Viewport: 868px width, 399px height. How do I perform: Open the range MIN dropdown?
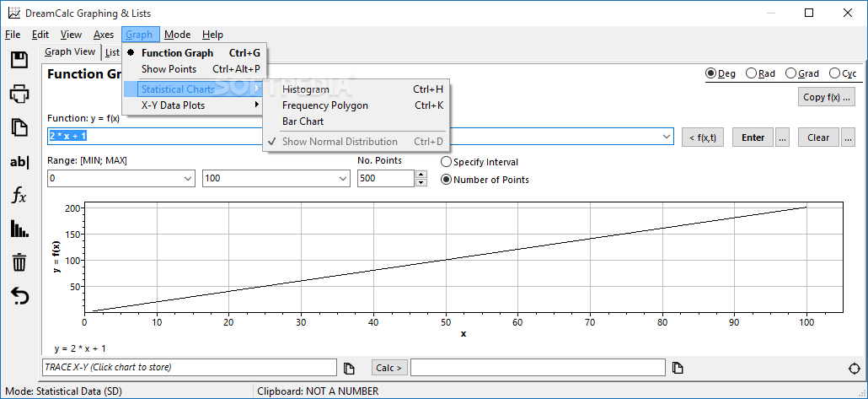pos(187,179)
